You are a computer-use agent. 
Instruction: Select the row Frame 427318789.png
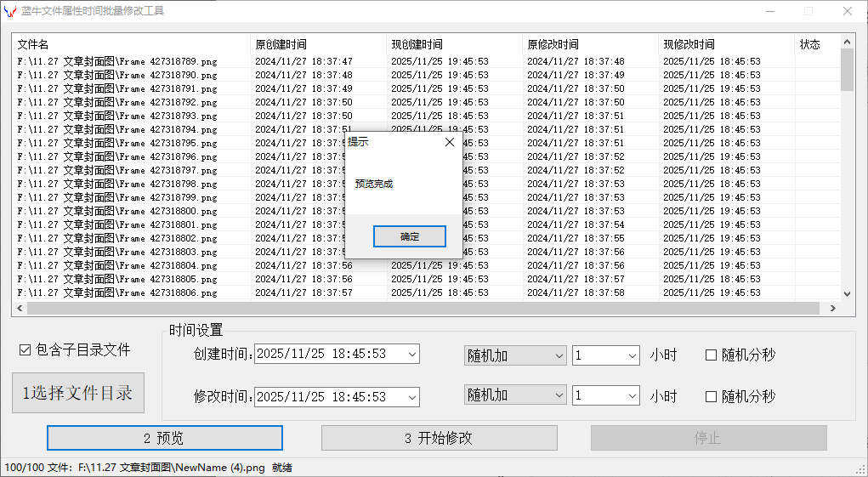pos(426,61)
